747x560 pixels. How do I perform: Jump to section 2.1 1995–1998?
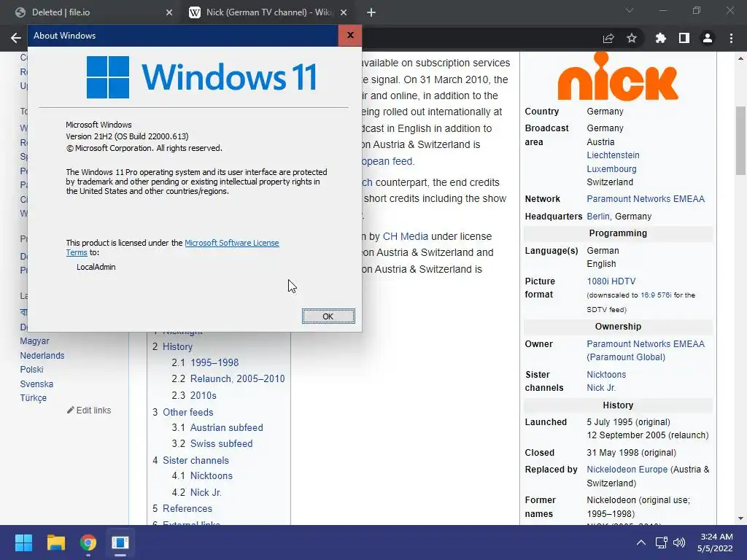214,362
